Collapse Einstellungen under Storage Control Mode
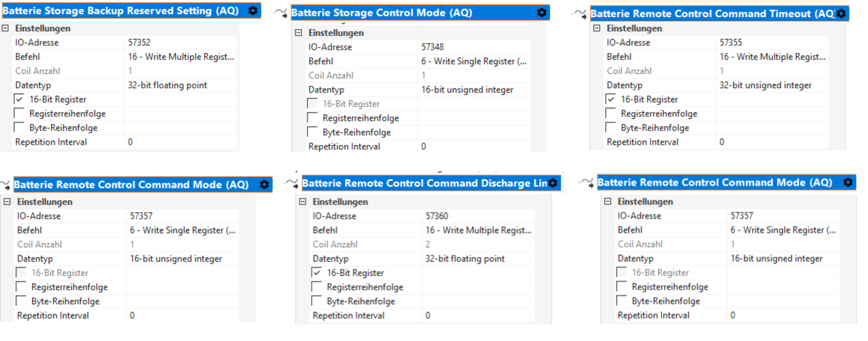Viewport: 868px width, 341px height. 299,33
